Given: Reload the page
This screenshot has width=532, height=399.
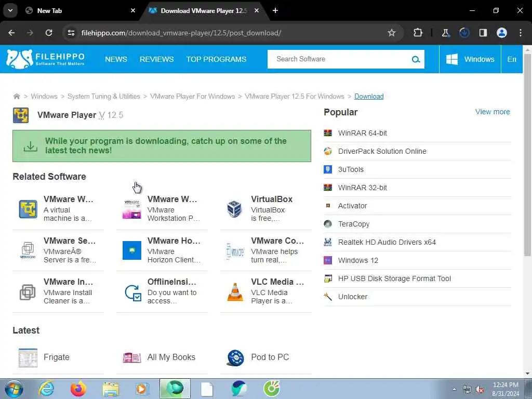Looking at the screenshot, I should pos(49,33).
